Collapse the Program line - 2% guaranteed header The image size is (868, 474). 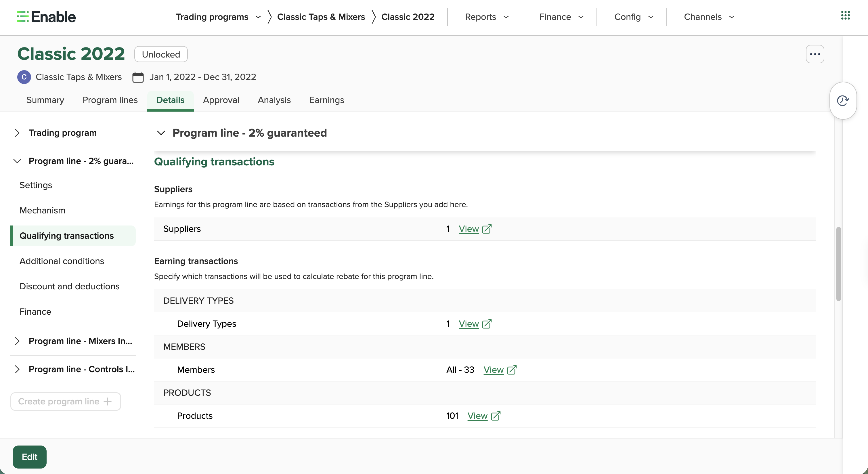(161, 133)
